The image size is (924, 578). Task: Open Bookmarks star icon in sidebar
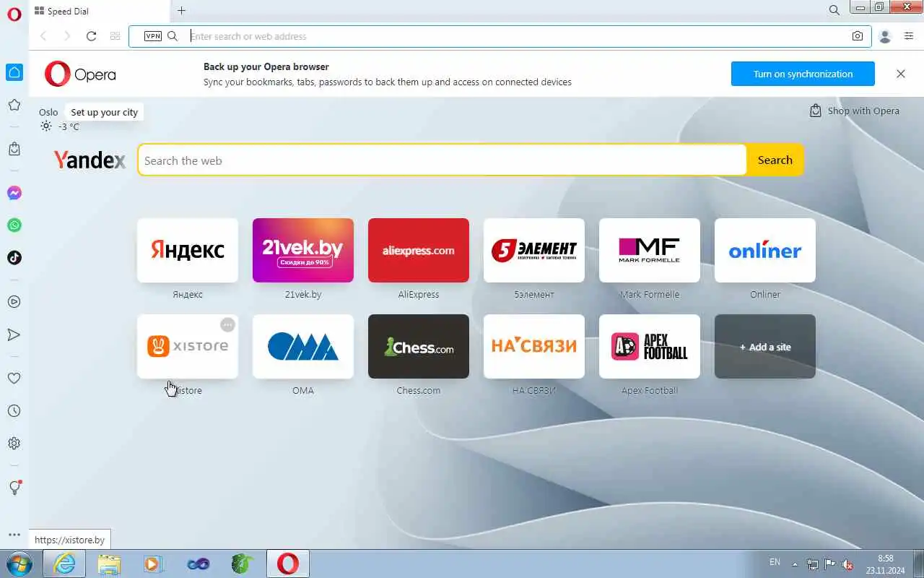[14, 105]
